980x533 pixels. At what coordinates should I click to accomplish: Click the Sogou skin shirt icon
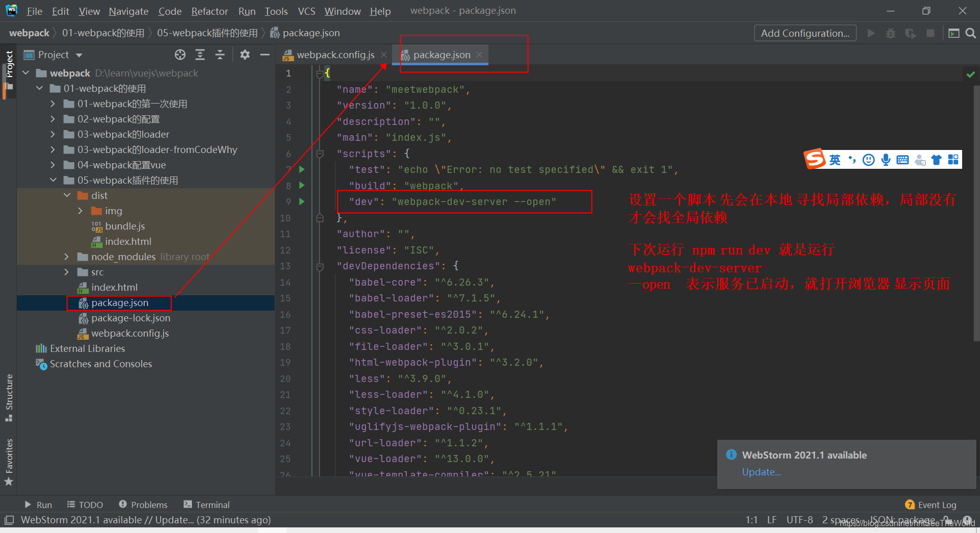(936, 160)
